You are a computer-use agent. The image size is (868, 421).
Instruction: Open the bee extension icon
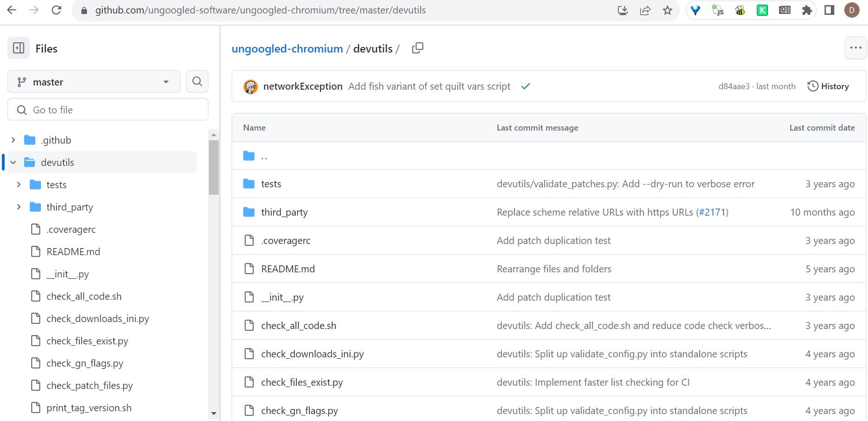[740, 10]
